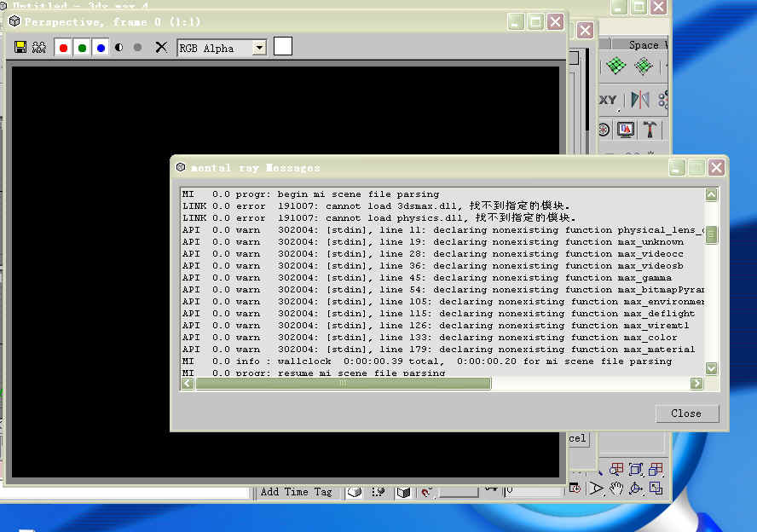This screenshot has width=757, height=532.
Task: Click the Mirror tool icon
Action: (640, 100)
